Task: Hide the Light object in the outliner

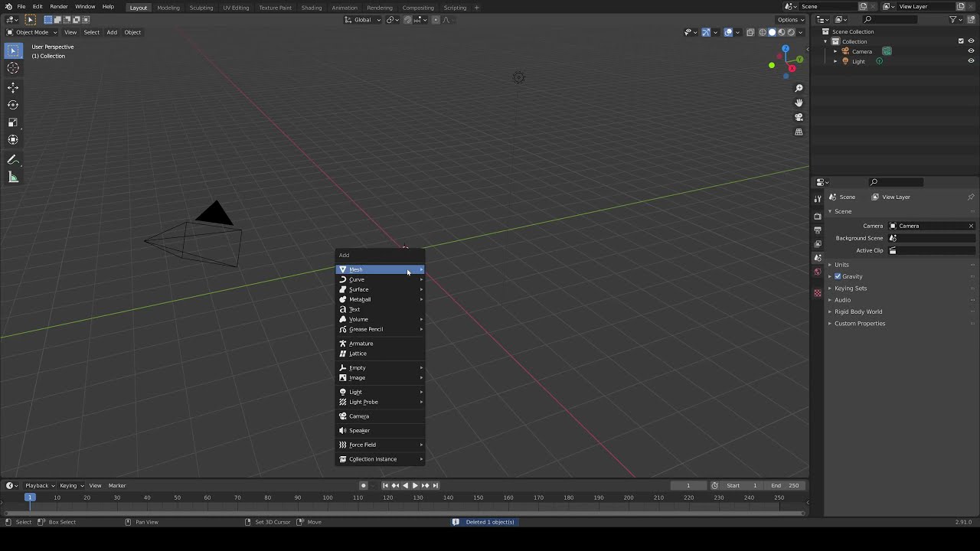Action: 972,61
